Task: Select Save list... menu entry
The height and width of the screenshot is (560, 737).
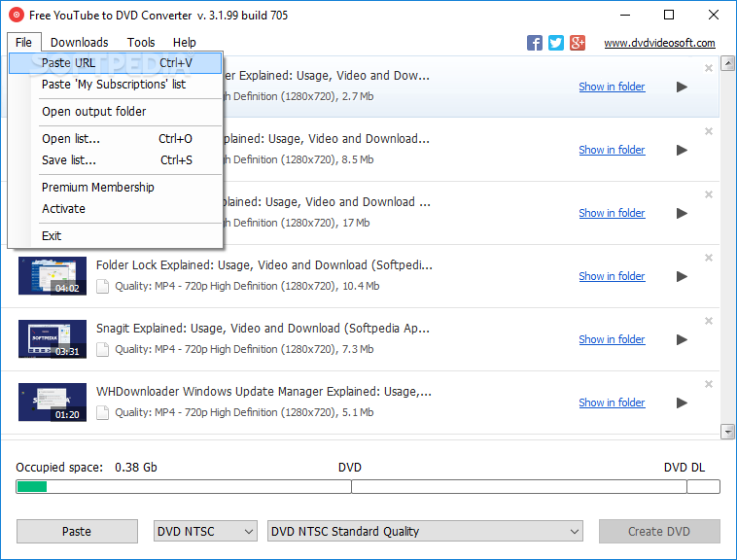Action: [115, 160]
